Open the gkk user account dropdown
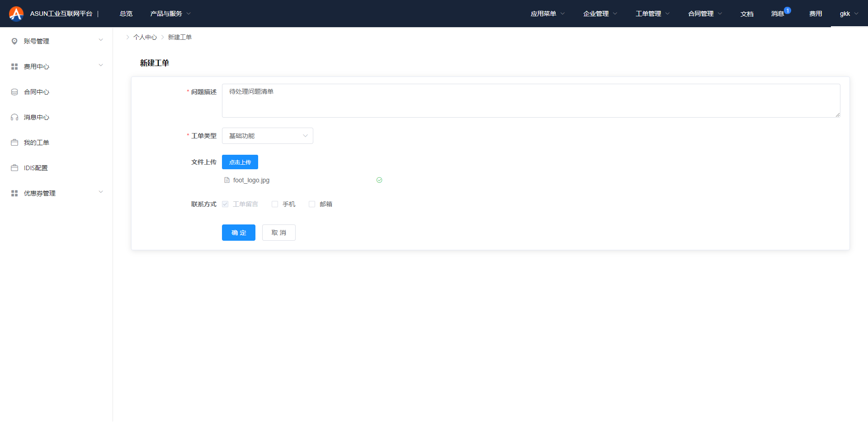The height and width of the screenshot is (424, 868). click(849, 14)
